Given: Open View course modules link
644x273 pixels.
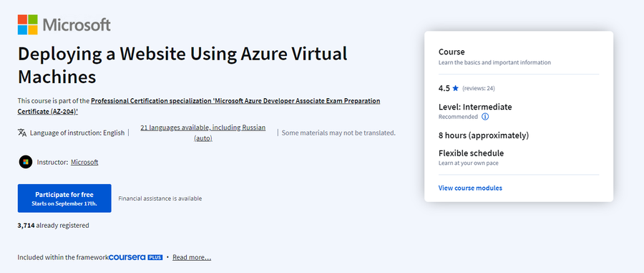Looking at the screenshot, I should pyautogui.click(x=470, y=188).
